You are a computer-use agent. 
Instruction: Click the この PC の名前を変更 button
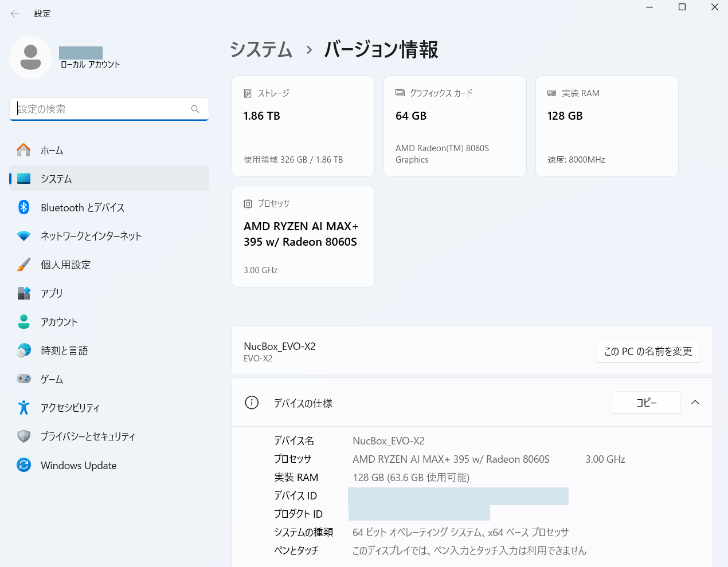pos(648,351)
